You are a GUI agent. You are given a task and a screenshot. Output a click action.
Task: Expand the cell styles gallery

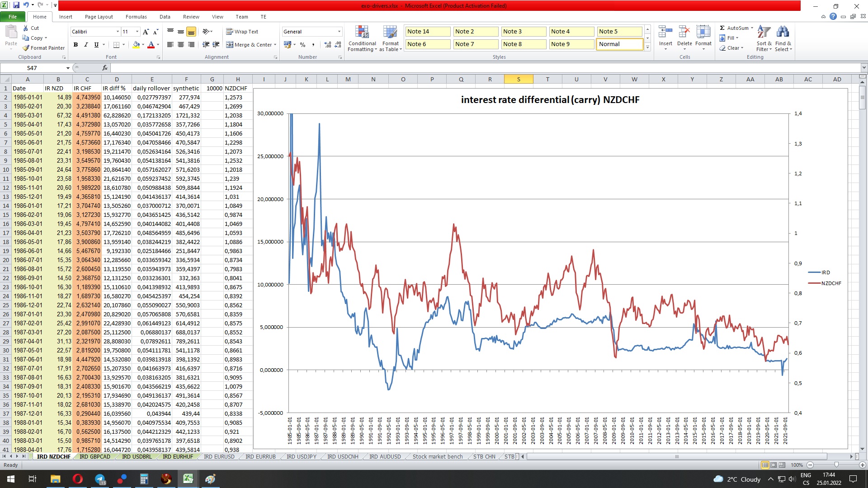pos(647,47)
